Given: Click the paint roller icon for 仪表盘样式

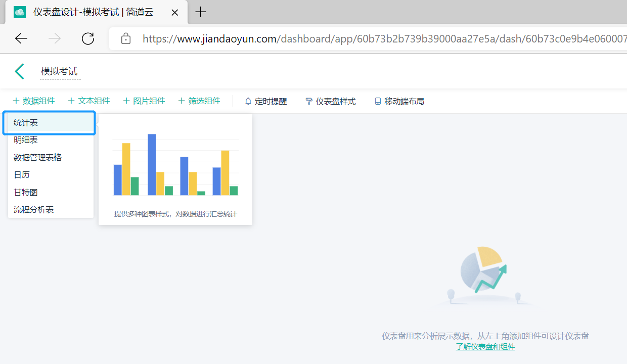Looking at the screenshot, I should click(x=309, y=101).
